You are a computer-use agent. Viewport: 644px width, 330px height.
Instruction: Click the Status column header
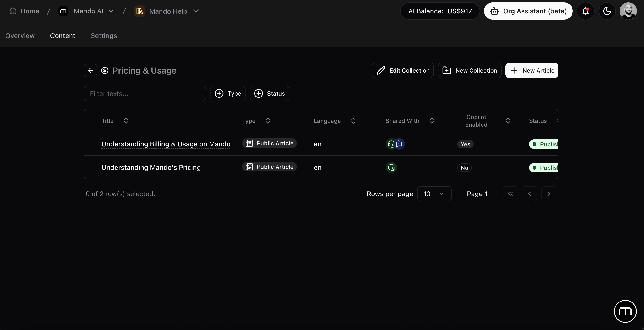538,121
